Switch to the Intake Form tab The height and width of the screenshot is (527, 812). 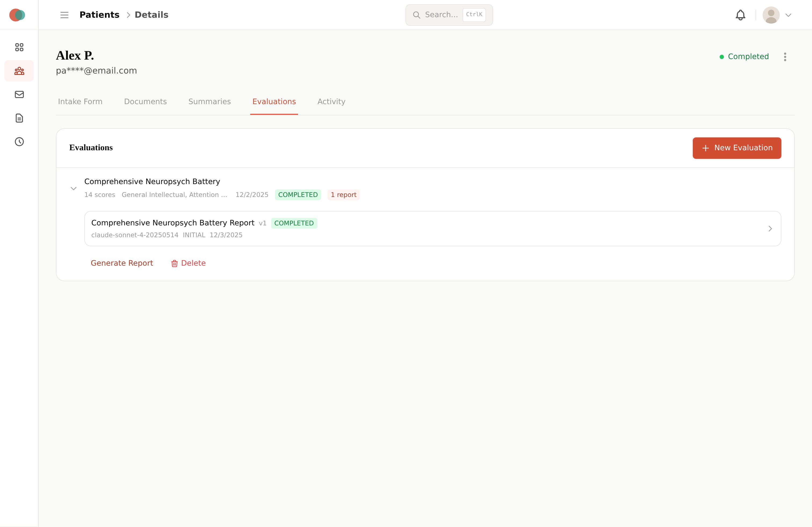point(80,102)
